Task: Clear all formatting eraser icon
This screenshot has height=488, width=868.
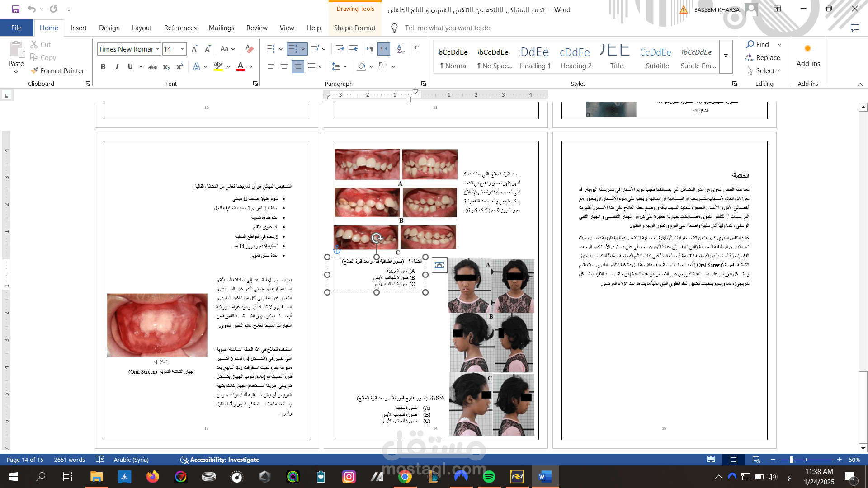Action: (249, 49)
